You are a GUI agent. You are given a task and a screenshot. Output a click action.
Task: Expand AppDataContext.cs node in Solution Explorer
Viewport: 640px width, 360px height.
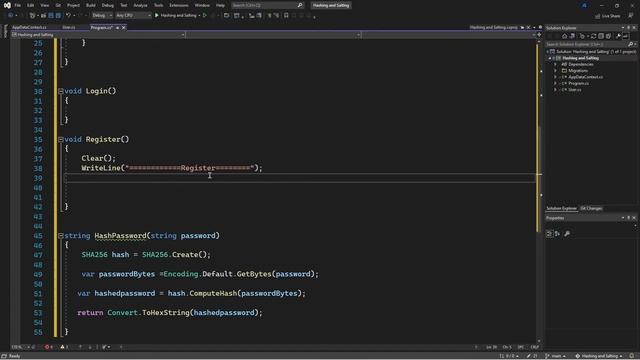coord(555,77)
